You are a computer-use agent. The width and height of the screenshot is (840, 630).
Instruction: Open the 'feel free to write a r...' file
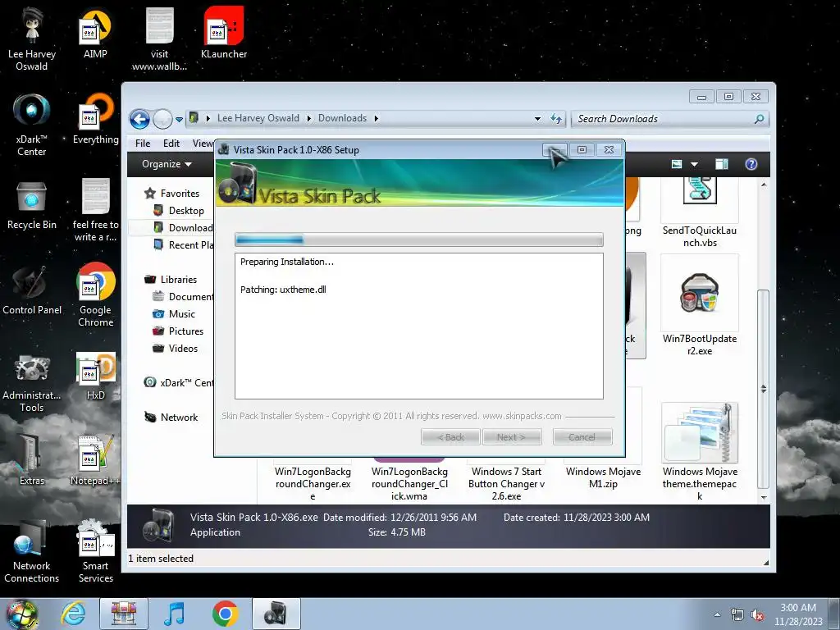point(96,210)
